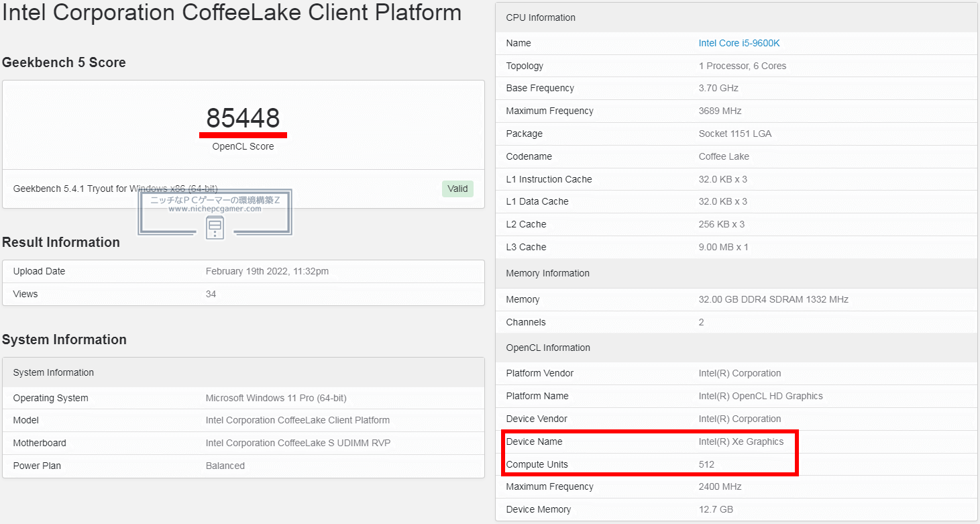The image size is (980, 524).
Task: Select Package value Socket 1151 LGA
Action: pos(735,134)
